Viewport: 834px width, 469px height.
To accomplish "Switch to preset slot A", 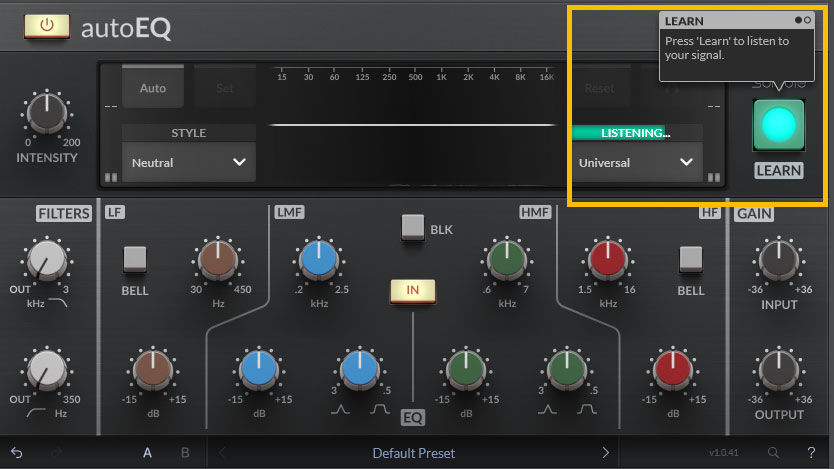I will pos(147,453).
